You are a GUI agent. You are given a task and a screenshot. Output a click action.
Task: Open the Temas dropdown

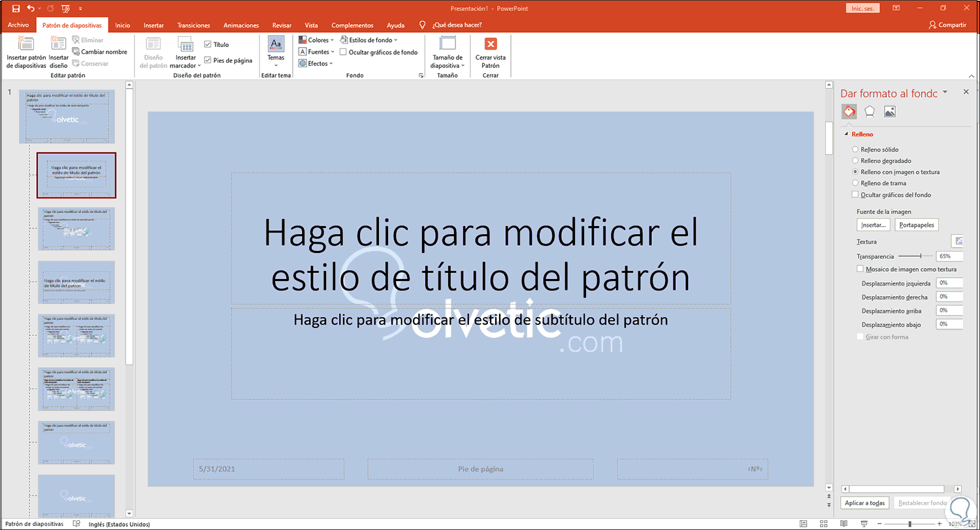click(276, 52)
